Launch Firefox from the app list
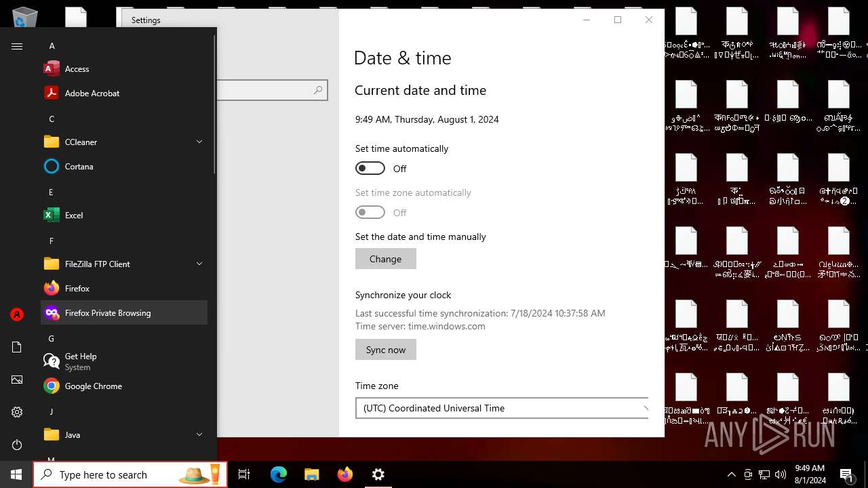This screenshot has height=488, width=868. tap(124, 288)
